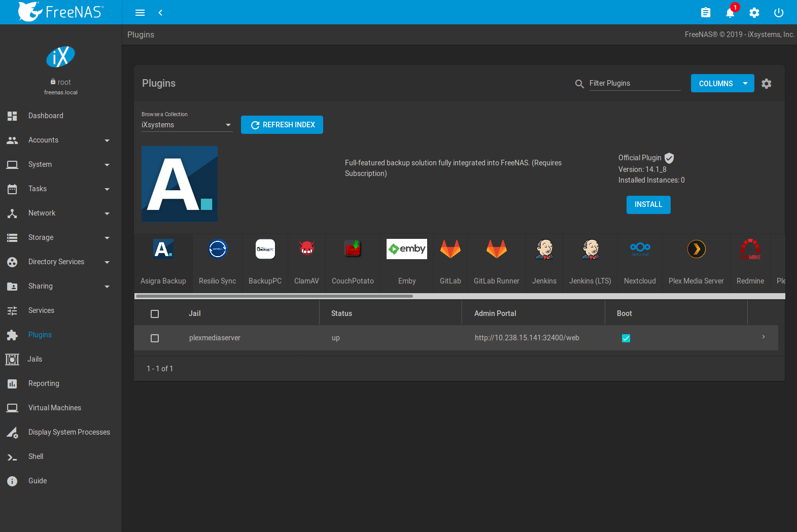Click the Official Plugin shield badge

(x=669, y=158)
